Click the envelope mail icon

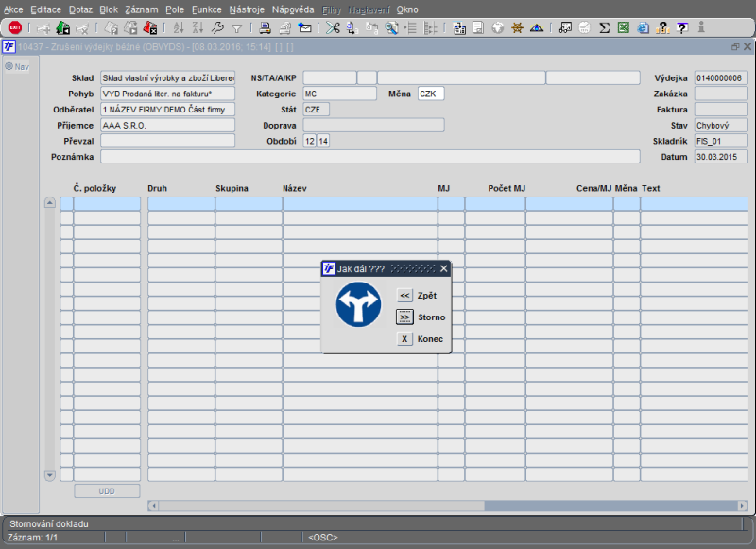(305, 28)
